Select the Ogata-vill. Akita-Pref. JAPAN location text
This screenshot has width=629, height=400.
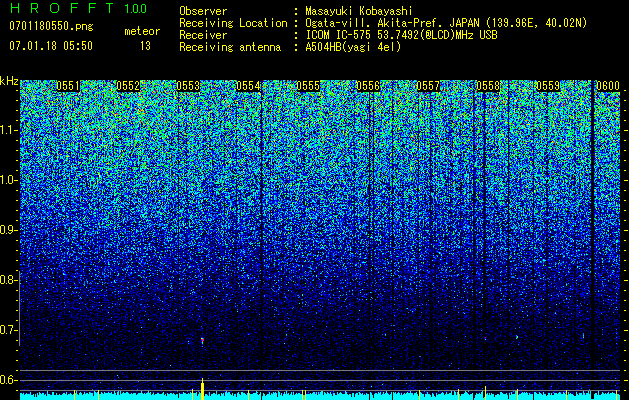[x=446, y=23]
